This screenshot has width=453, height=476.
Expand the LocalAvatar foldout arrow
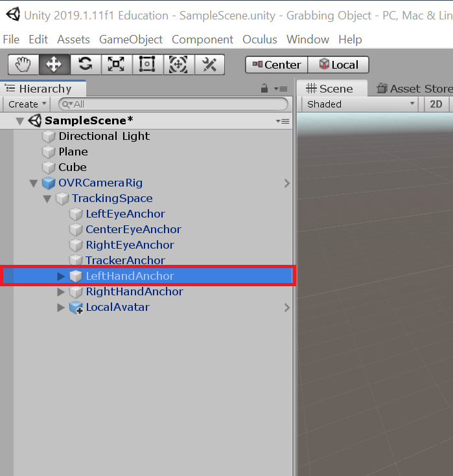pos(61,307)
